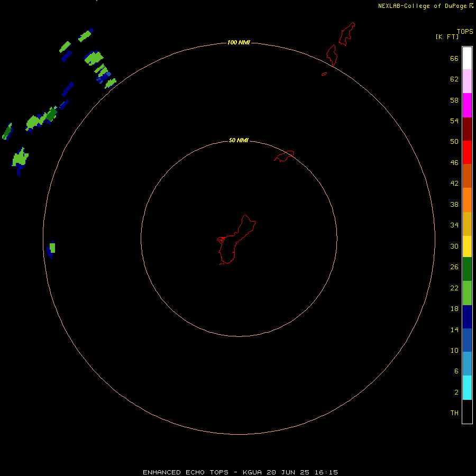Click the Guam island outline at center
Viewport: 476px width, 476px height.
coord(236,240)
